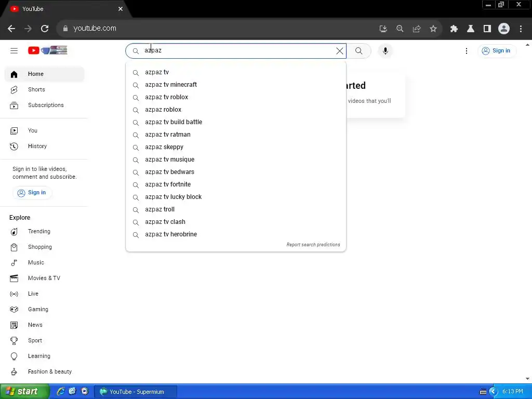Open Fashion & beauty under Explore
This screenshot has width=532, height=399.
click(45, 372)
